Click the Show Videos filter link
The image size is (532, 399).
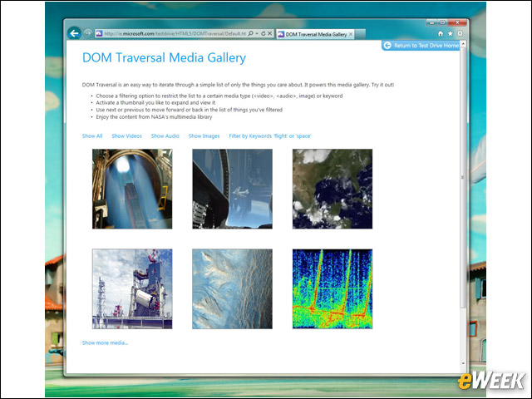[126, 136]
